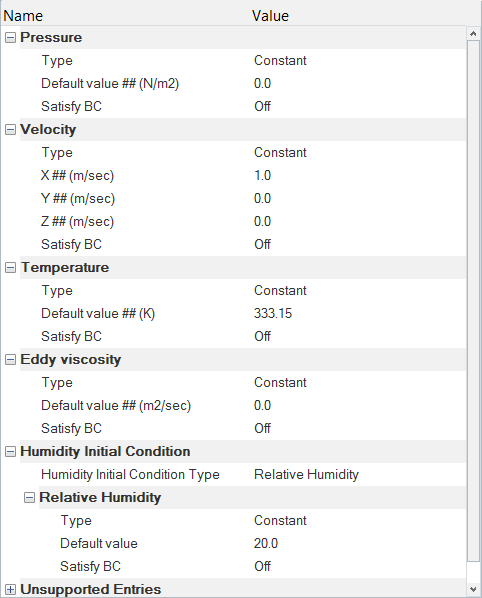Select the Temperature heading row

tap(243, 267)
